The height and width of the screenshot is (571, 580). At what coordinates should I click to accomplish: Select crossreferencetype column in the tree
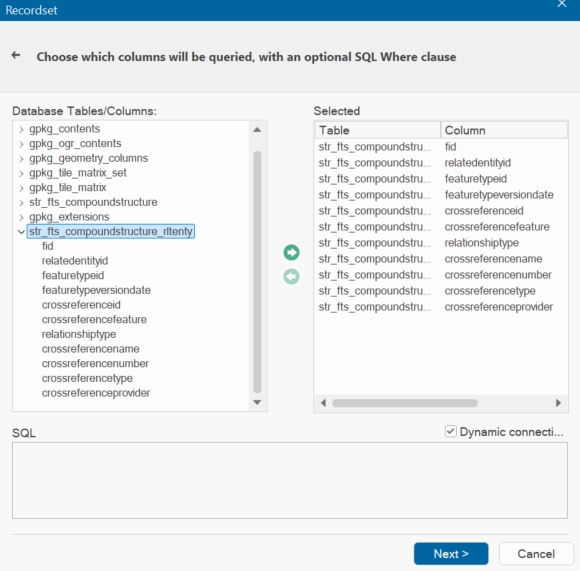87,378
